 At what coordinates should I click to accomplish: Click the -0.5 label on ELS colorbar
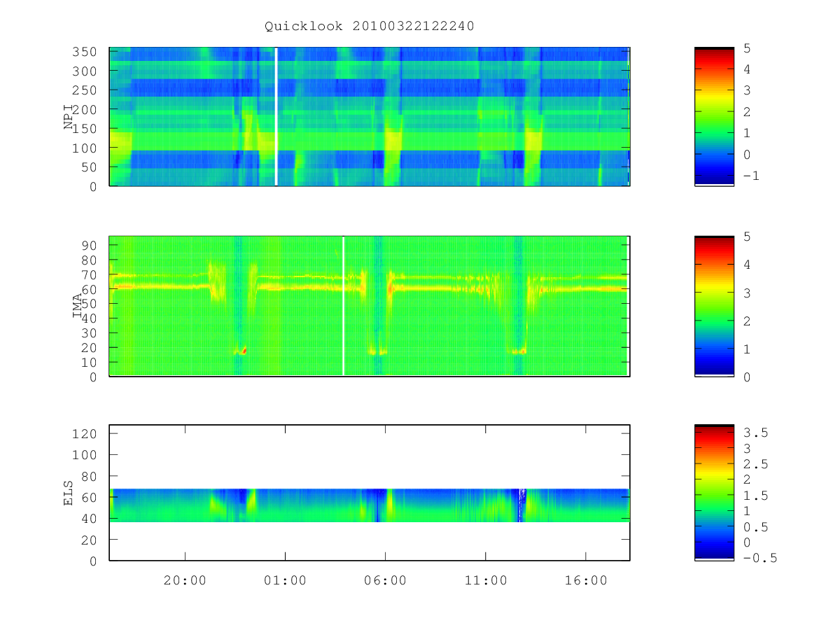[759, 558]
